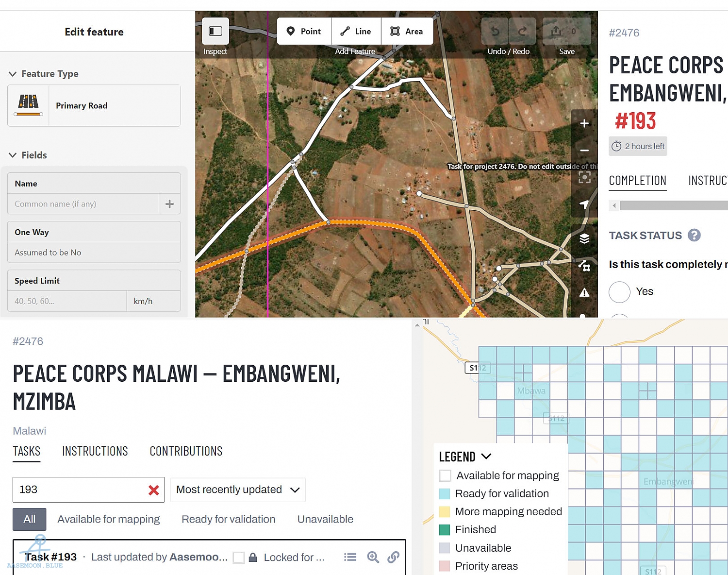Toggle the Inspect sidebar panel button

click(x=215, y=31)
